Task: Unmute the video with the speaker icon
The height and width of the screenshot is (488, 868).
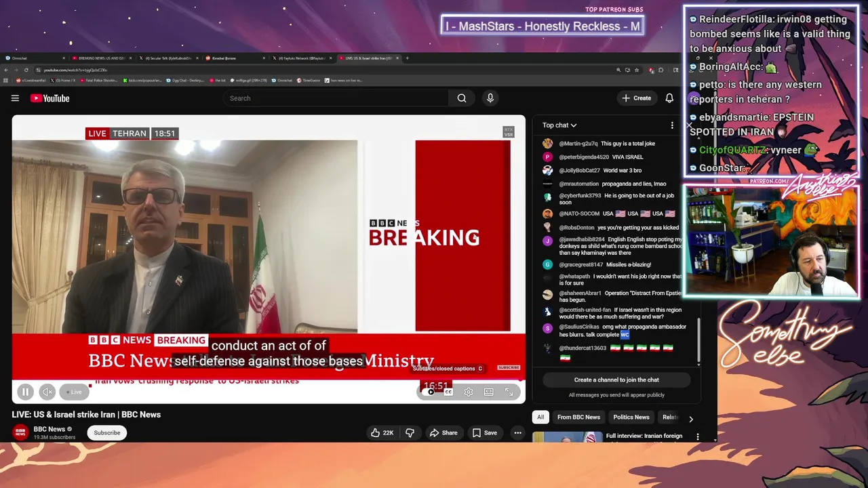Action: tap(47, 392)
